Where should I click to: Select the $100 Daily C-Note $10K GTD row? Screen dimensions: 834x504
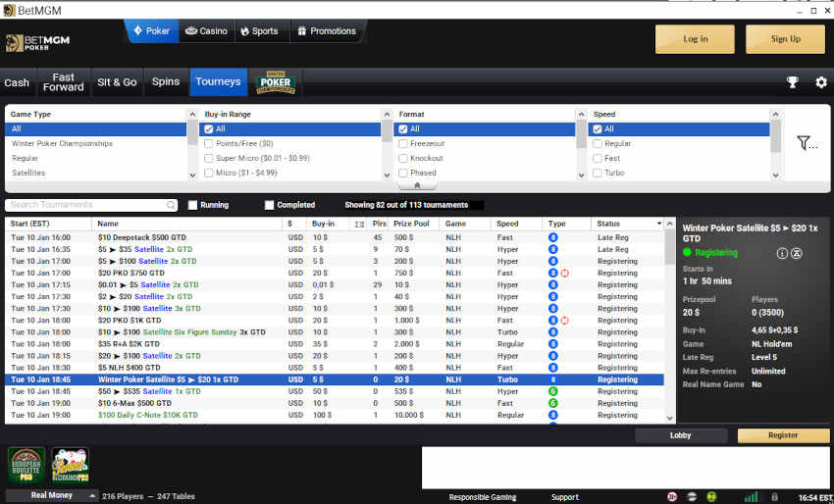pos(335,415)
